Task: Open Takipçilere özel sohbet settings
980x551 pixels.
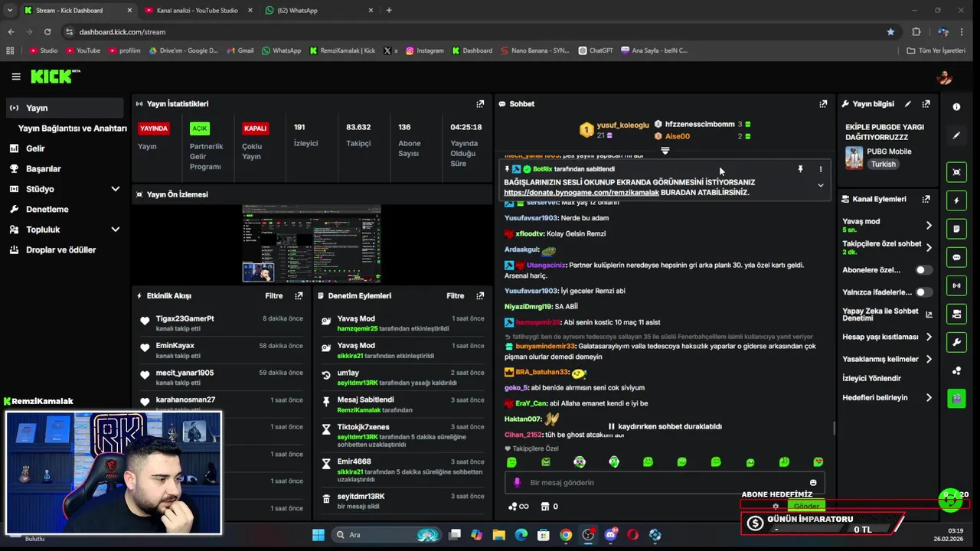Action: (887, 247)
